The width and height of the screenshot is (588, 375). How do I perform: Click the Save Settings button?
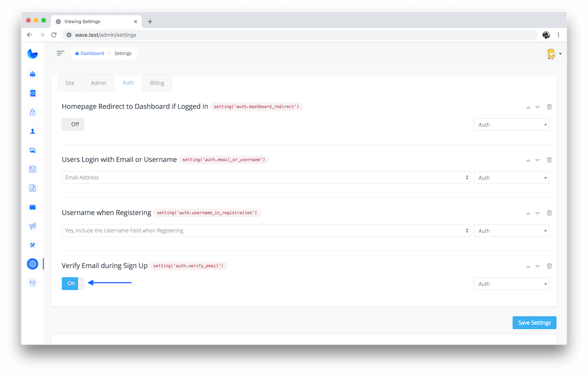534,322
